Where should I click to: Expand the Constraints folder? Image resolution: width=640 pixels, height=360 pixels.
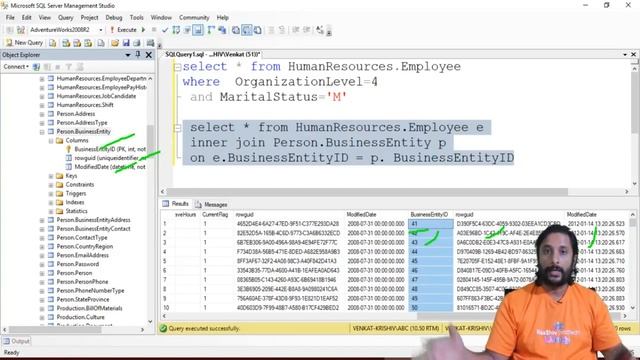51,185
